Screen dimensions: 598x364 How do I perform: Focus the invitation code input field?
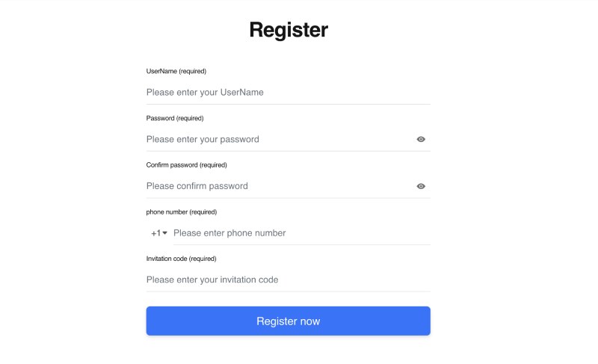tap(288, 280)
